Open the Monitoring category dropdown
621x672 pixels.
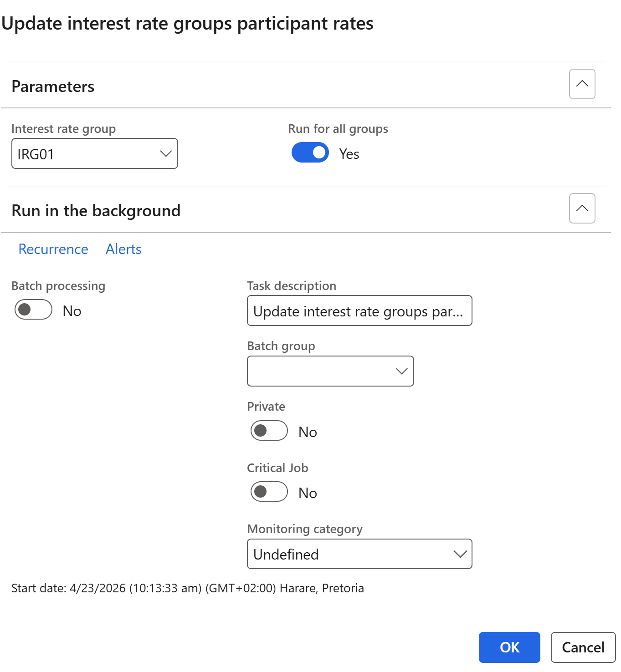click(x=359, y=554)
